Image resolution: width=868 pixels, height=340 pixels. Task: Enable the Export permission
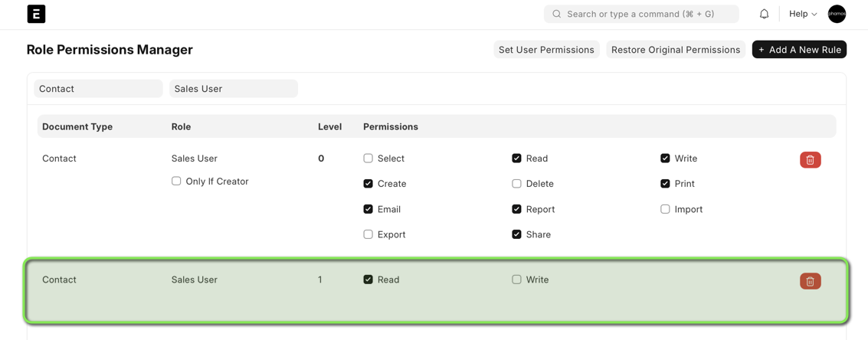[x=368, y=234]
